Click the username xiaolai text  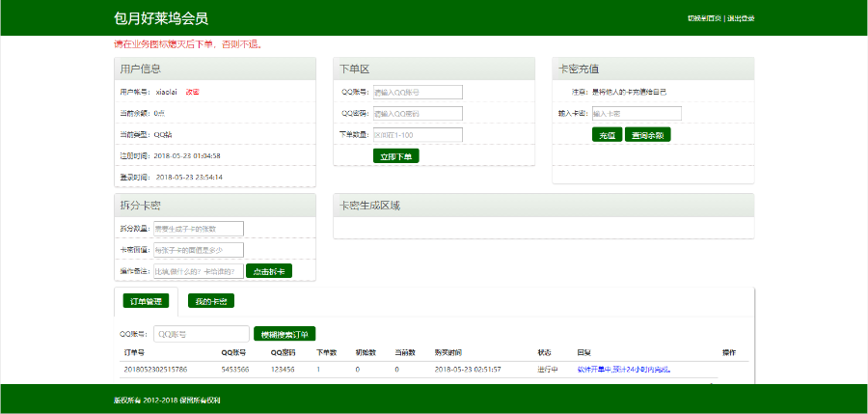point(167,92)
